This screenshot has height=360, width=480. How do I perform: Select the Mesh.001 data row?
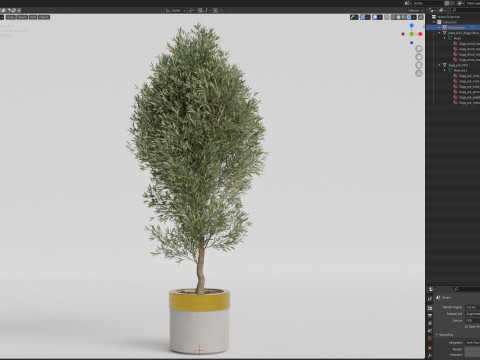453,70
